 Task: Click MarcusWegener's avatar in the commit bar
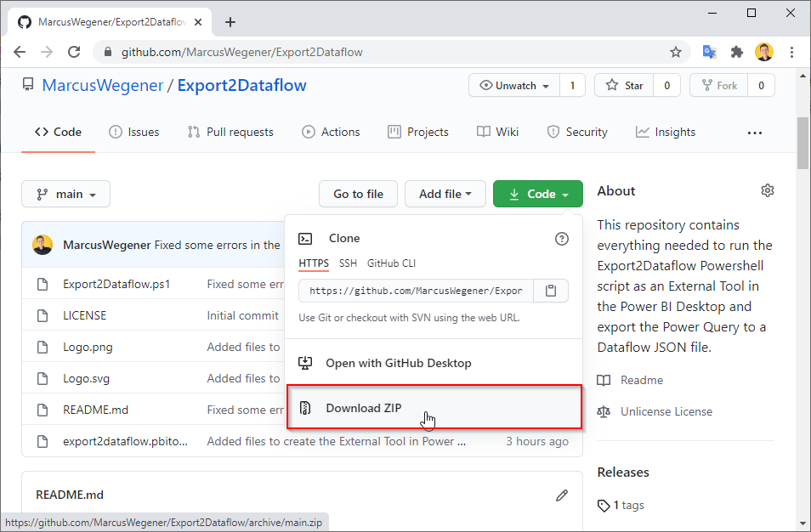[43, 245]
